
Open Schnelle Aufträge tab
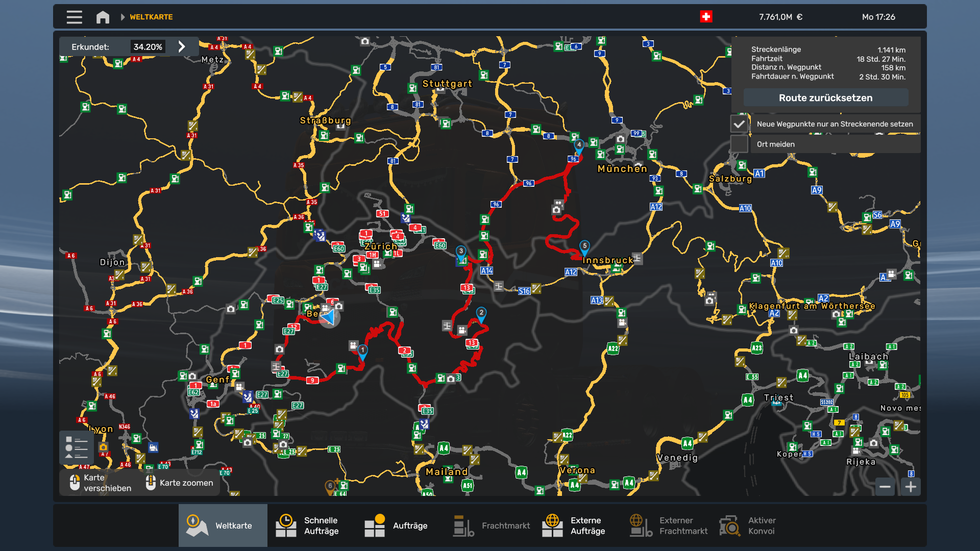(x=312, y=525)
